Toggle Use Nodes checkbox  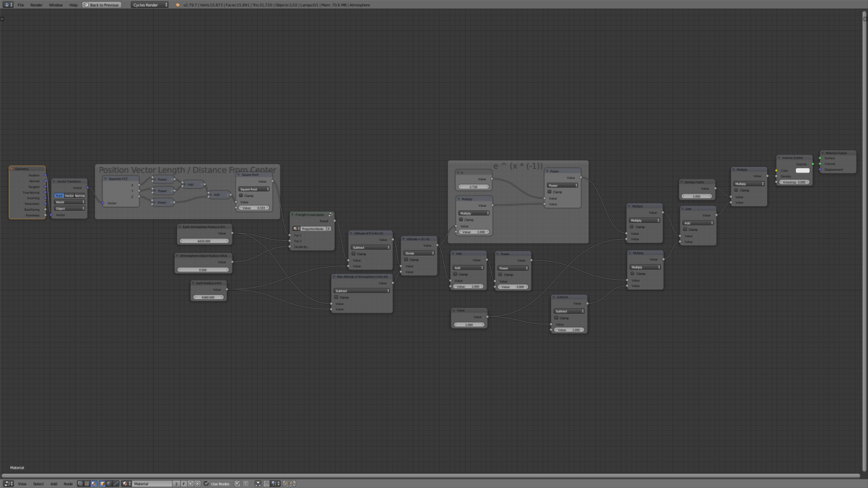206,483
